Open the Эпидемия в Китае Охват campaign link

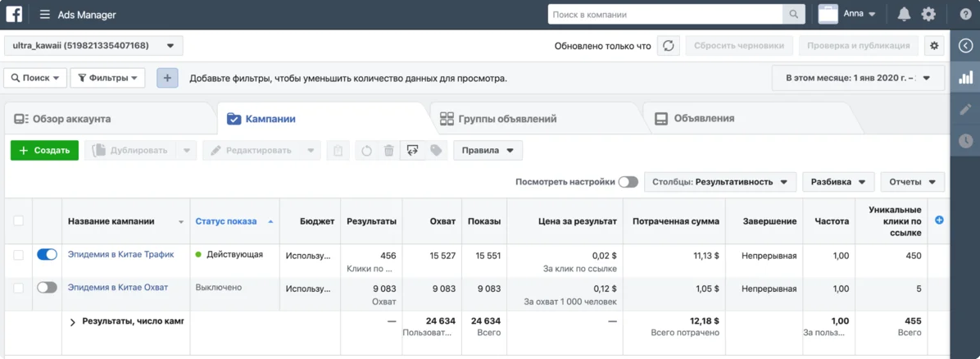[x=118, y=288]
